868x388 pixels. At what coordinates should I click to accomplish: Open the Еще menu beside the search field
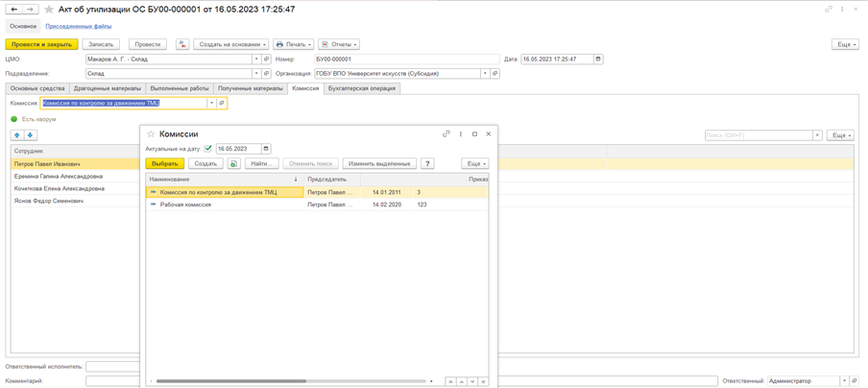(x=840, y=135)
